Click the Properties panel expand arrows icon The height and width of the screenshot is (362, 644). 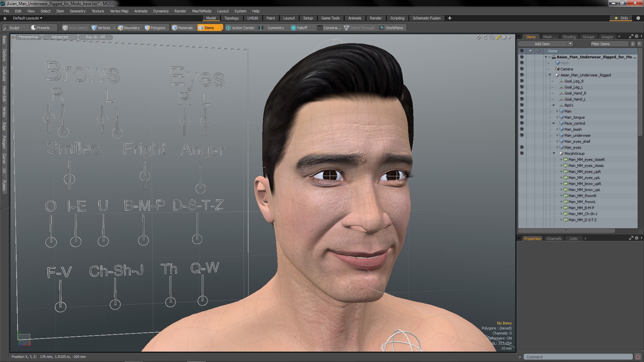[x=631, y=238]
